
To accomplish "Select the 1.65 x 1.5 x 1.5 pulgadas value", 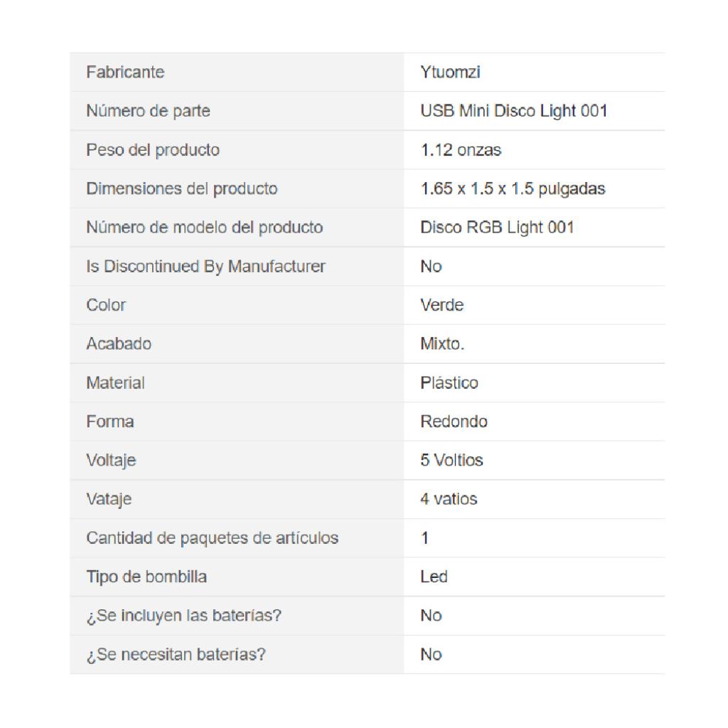I will (513, 188).
